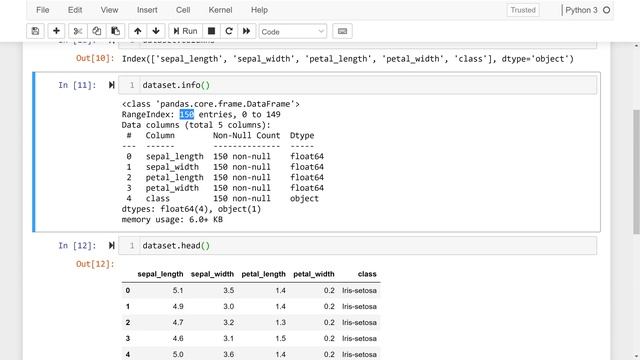This screenshot has height=360, width=640.
Task: Open the cell type Code dropdown
Action: pos(293,31)
